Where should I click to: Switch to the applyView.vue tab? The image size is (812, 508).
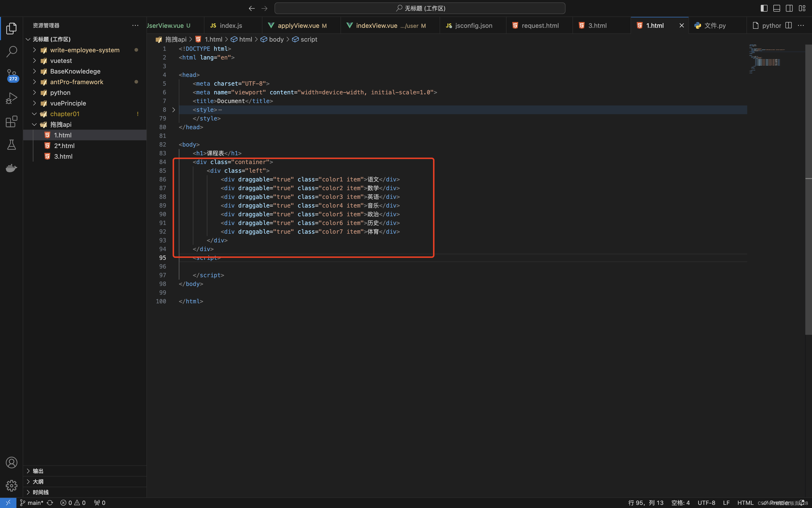click(x=301, y=26)
